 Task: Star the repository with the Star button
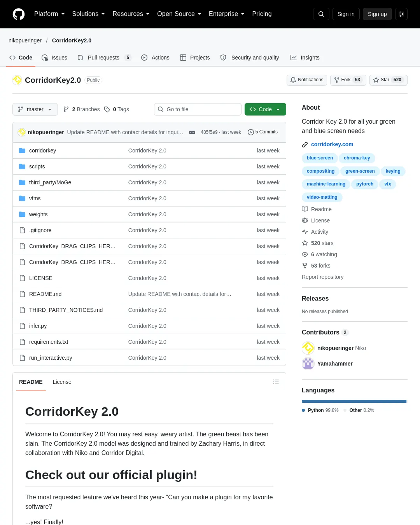click(388, 80)
